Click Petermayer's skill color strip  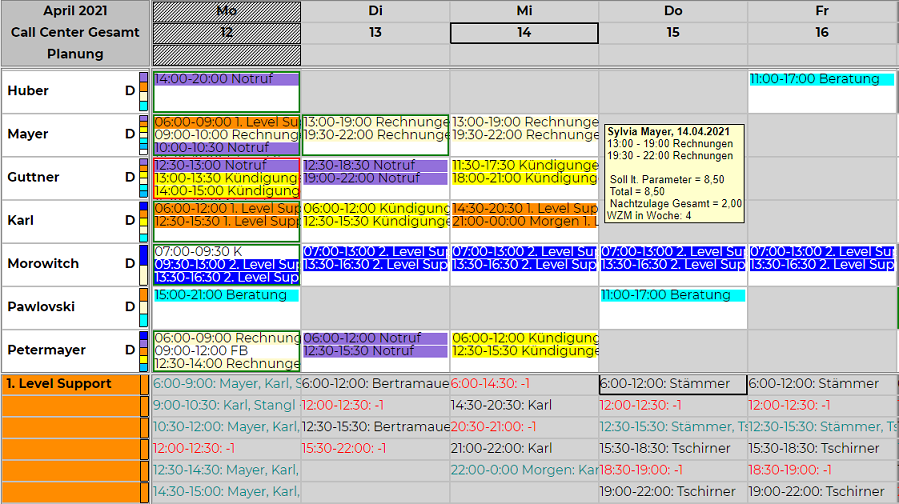point(144,350)
